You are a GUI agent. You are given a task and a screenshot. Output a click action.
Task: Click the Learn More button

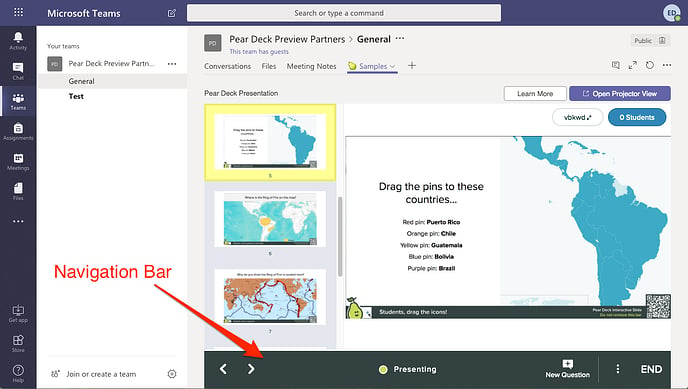[x=535, y=93]
